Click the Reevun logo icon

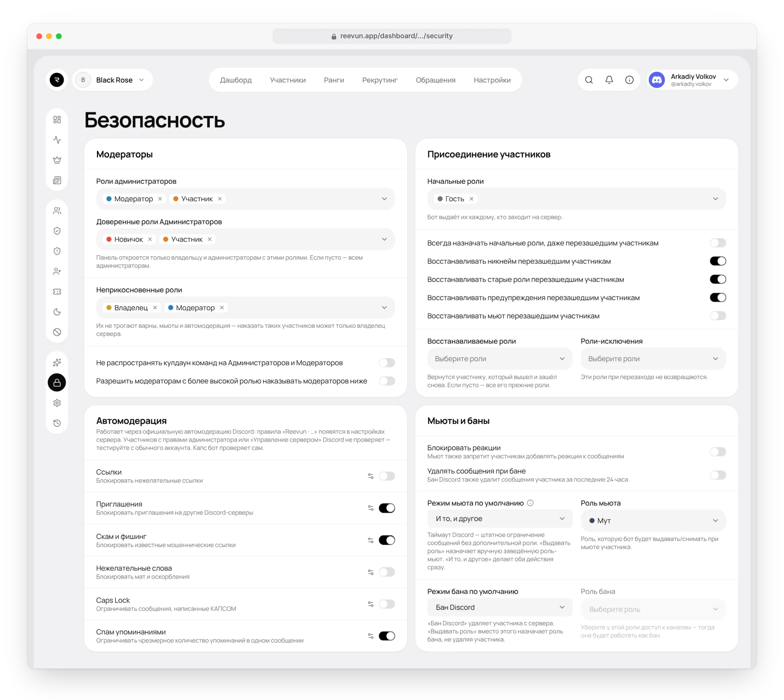[57, 80]
